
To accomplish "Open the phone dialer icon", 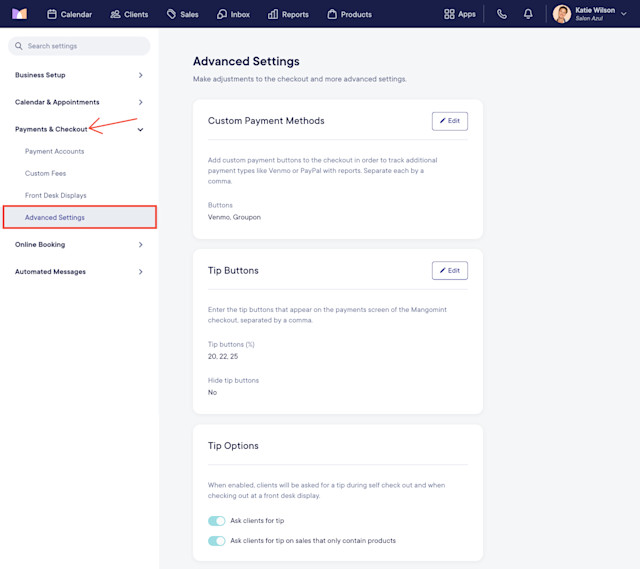I will pyautogui.click(x=502, y=14).
